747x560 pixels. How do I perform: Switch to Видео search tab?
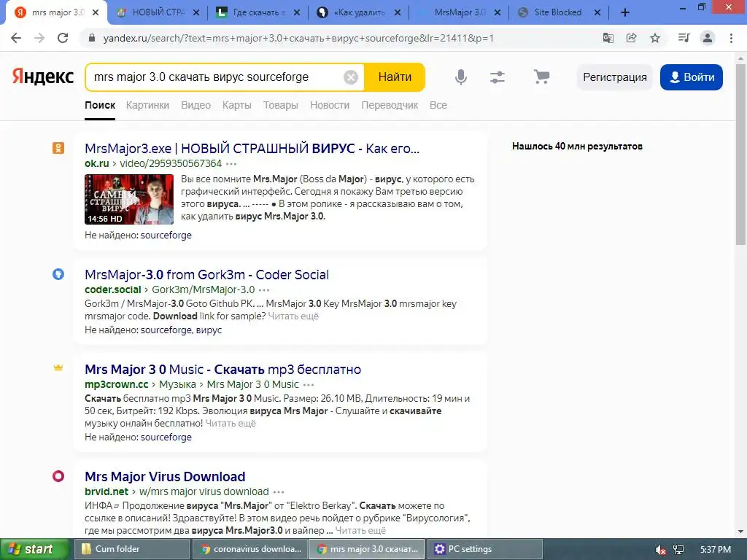(x=196, y=105)
